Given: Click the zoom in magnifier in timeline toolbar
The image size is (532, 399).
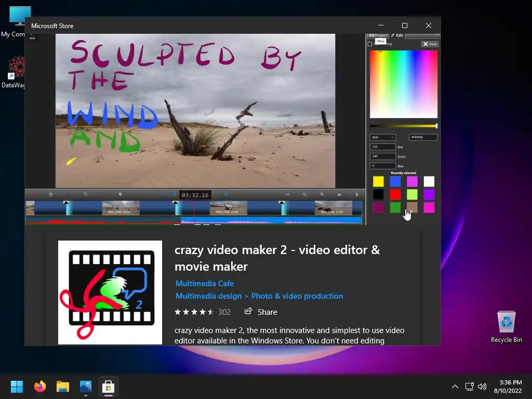Looking at the screenshot, I should (322, 194).
